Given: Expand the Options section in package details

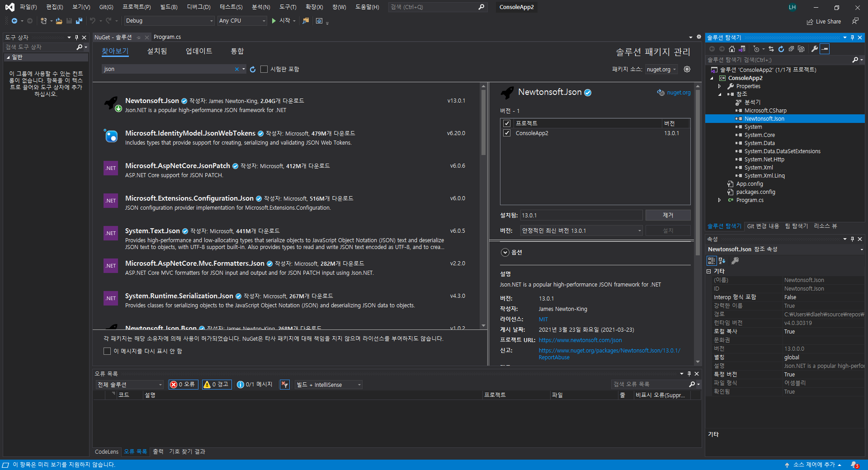Looking at the screenshot, I should tap(505, 253).
